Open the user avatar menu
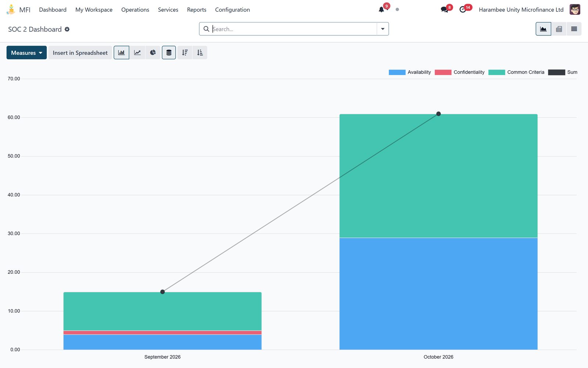 (x=575, y=10)
